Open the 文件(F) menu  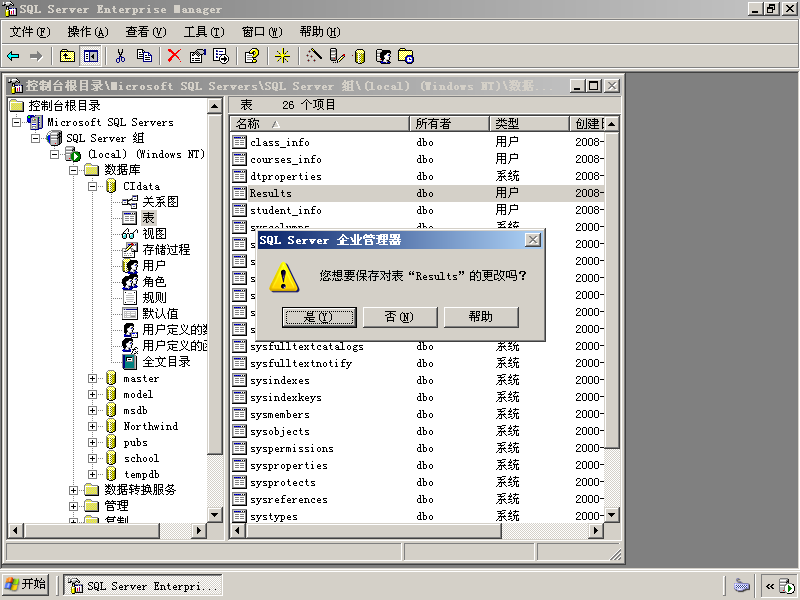pyautogui.click(x=30, y=32)
